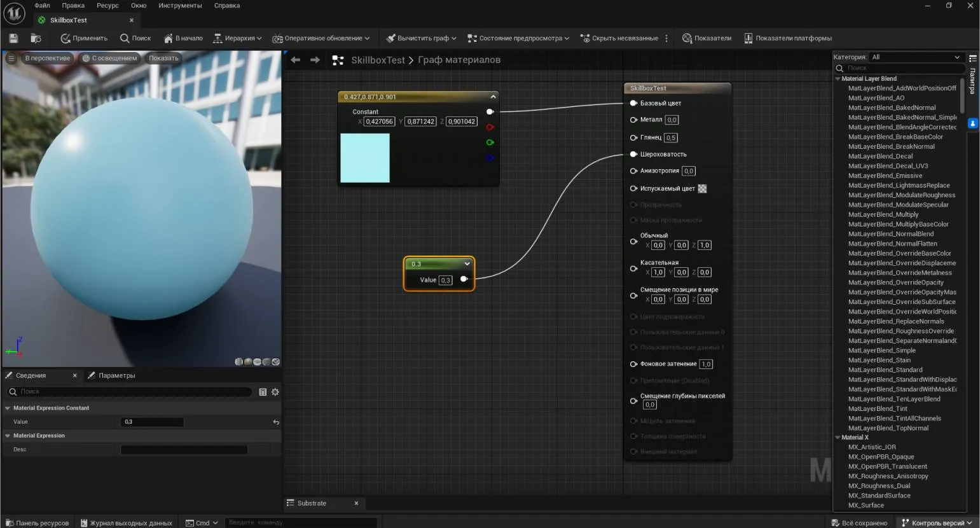Collapse the 0.427,0.871,0.901 constant node
The height and width of the screenshot is (528, 980).
click(493, 97)
